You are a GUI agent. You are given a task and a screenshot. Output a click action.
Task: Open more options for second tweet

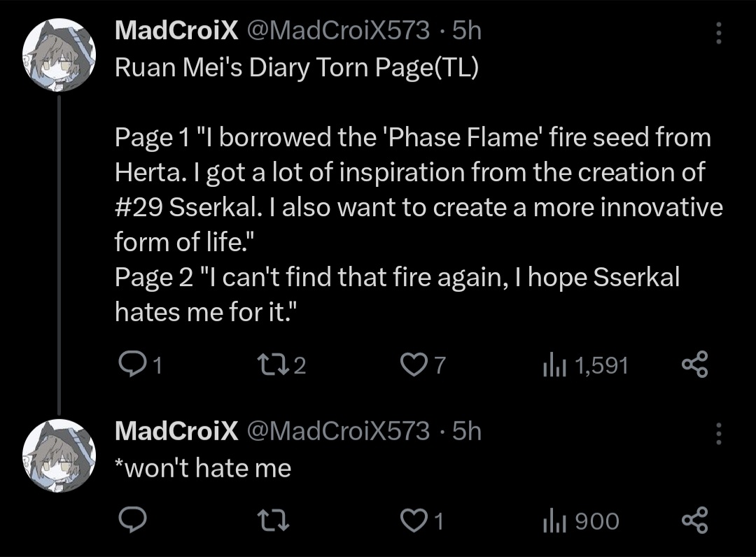[x=717, y=433]
